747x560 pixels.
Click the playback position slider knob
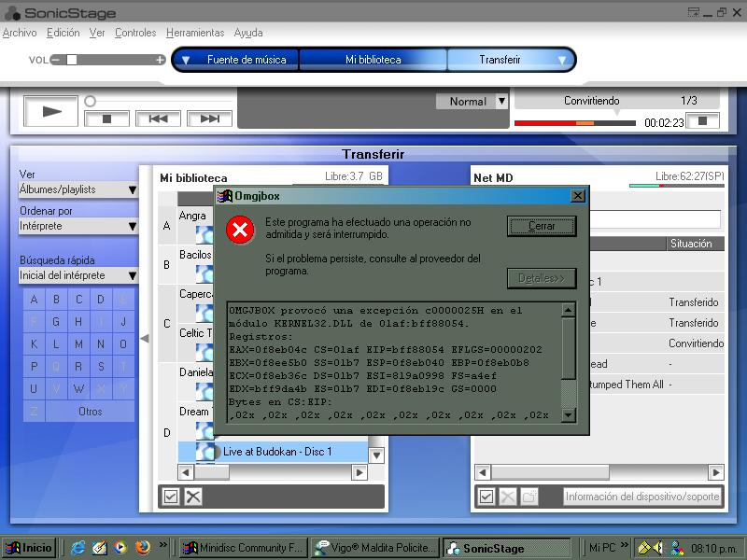(90, 101)
